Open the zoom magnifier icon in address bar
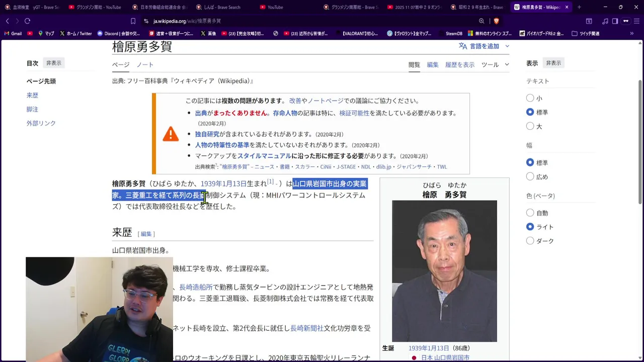 (481, 21)
